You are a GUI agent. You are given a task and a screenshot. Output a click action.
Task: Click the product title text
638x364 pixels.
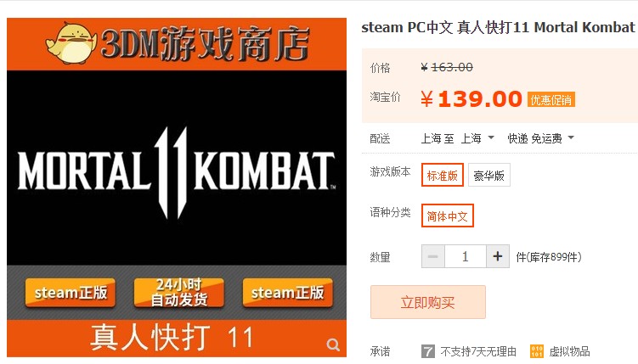coord(500,27)
